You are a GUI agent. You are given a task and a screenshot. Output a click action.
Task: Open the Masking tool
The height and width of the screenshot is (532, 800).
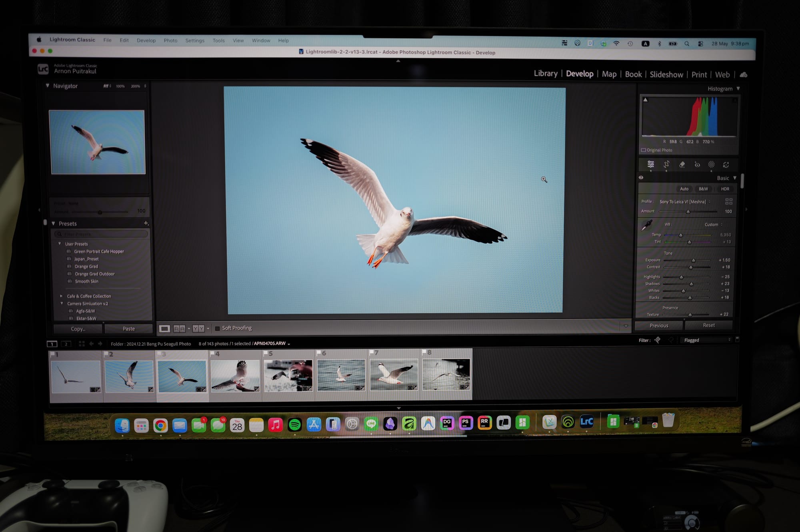pyautogui.click(x=711, y=165)
